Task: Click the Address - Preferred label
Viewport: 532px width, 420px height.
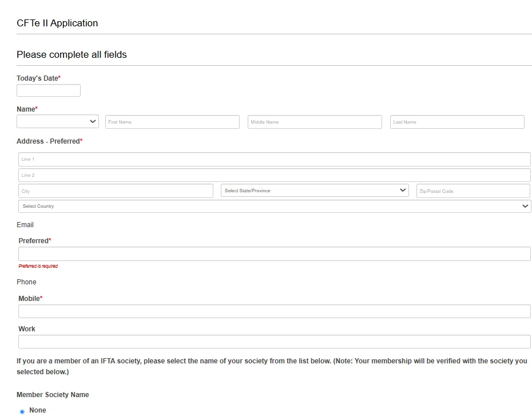Action: pos(49,141)
